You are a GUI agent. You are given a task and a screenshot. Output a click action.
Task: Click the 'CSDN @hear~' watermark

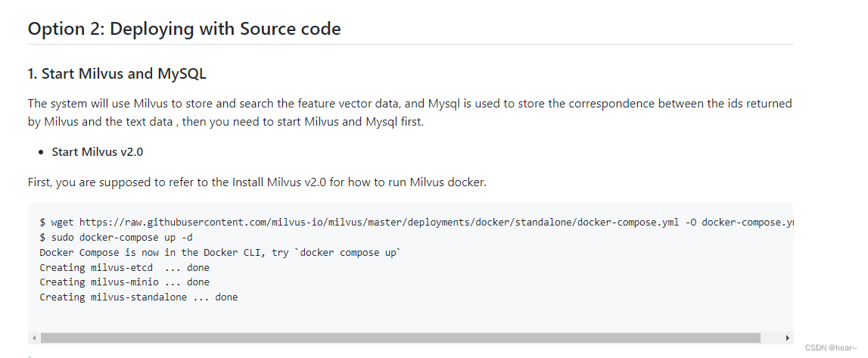point(830,347)
